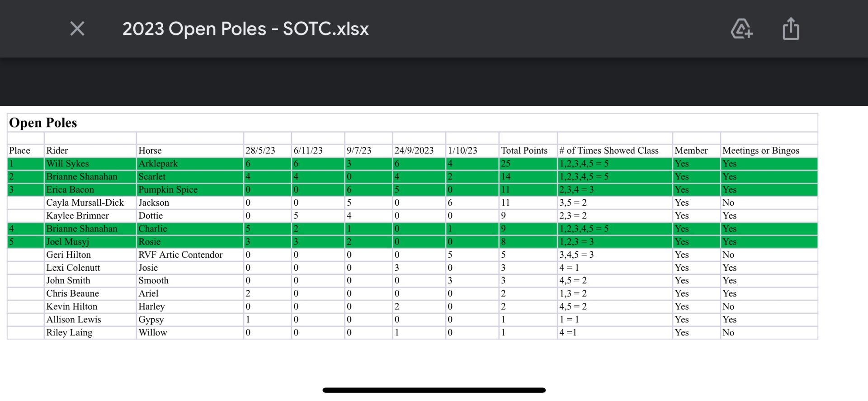Select the Open Poles heading cell

[x=412, y=123]
